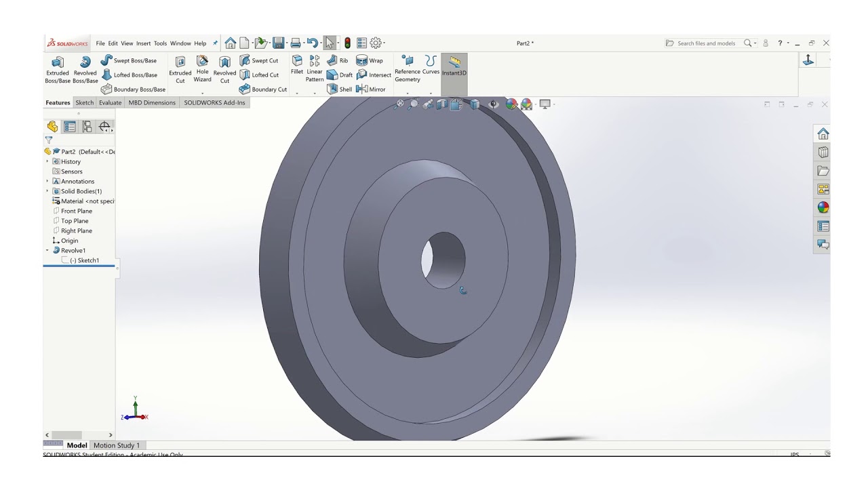Add a Rib feature
This screenshot has width=868, height=488.
click(338, 60)
